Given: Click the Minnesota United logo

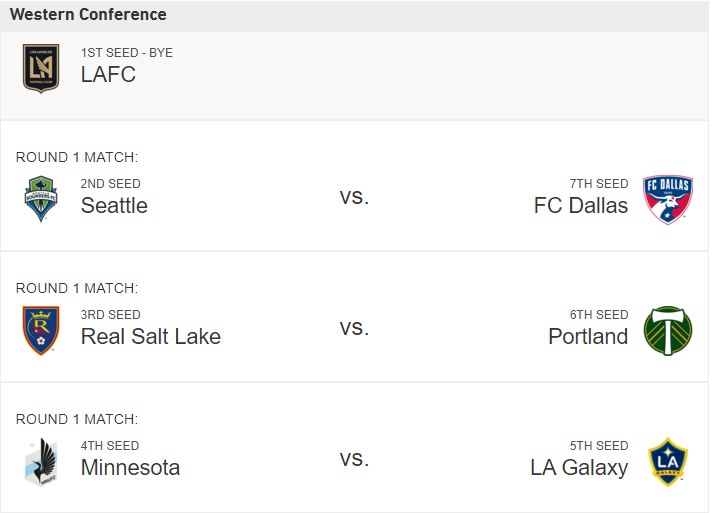Looking at the screenshot, I should point(41,461).
